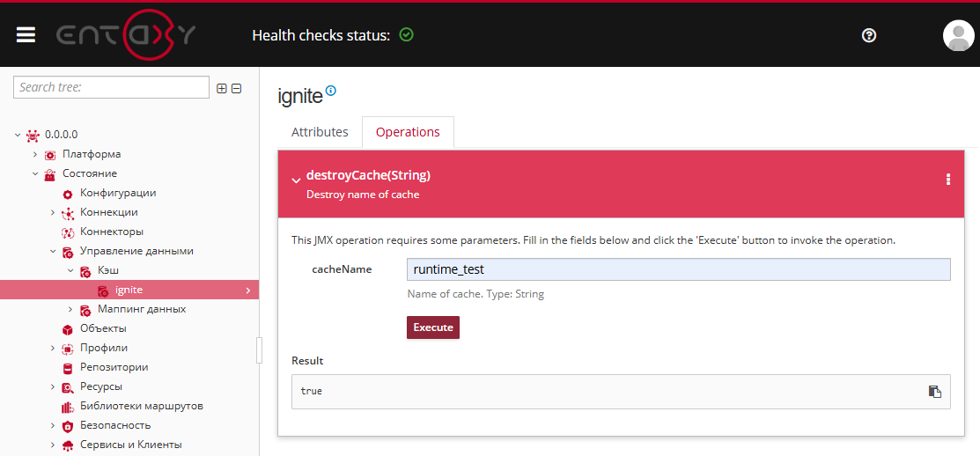Collapse the destroyCache operation panel

tap(296, 181)
